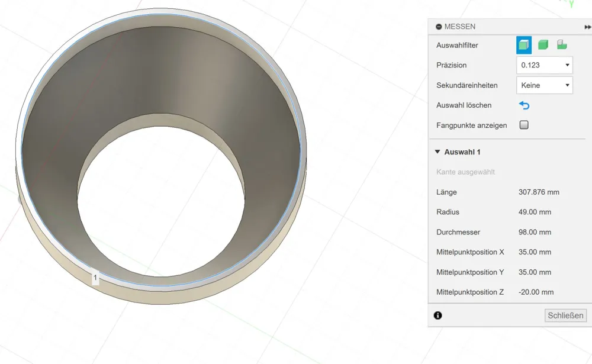Click the Mittelpunktposition Y value 35.00 mm
The width and height of the screenshot is (592, 364).
coord(535,272)
